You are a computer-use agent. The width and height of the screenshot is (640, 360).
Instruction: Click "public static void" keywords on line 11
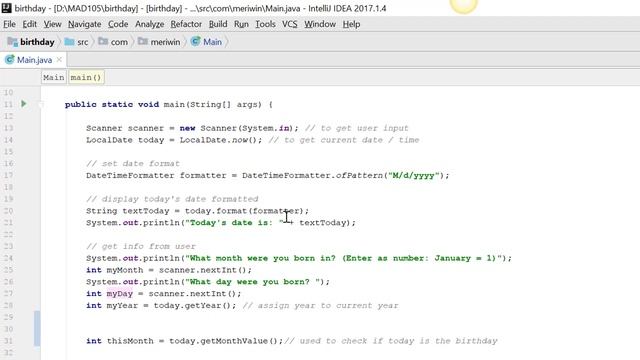112,104
